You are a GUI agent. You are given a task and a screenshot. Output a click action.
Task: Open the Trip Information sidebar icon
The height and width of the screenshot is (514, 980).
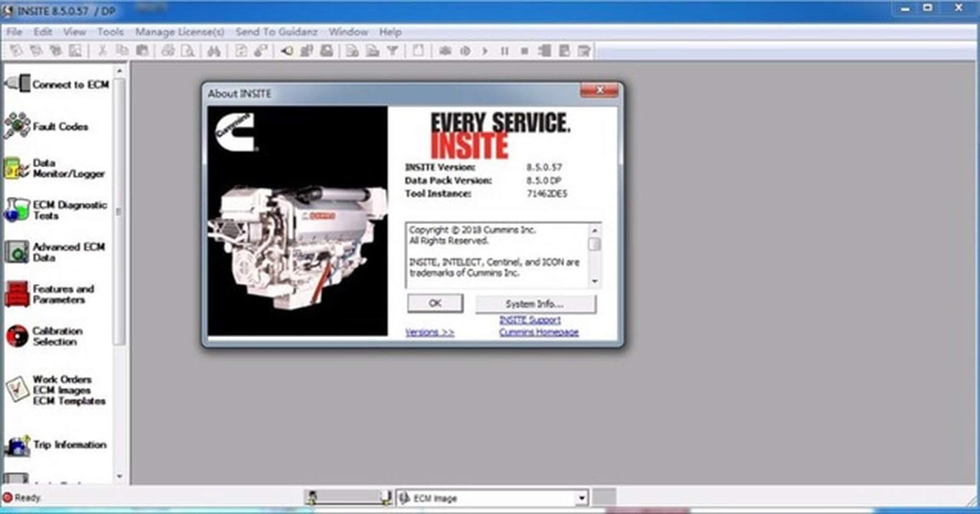pyautogui.click(x=17, y=445)
